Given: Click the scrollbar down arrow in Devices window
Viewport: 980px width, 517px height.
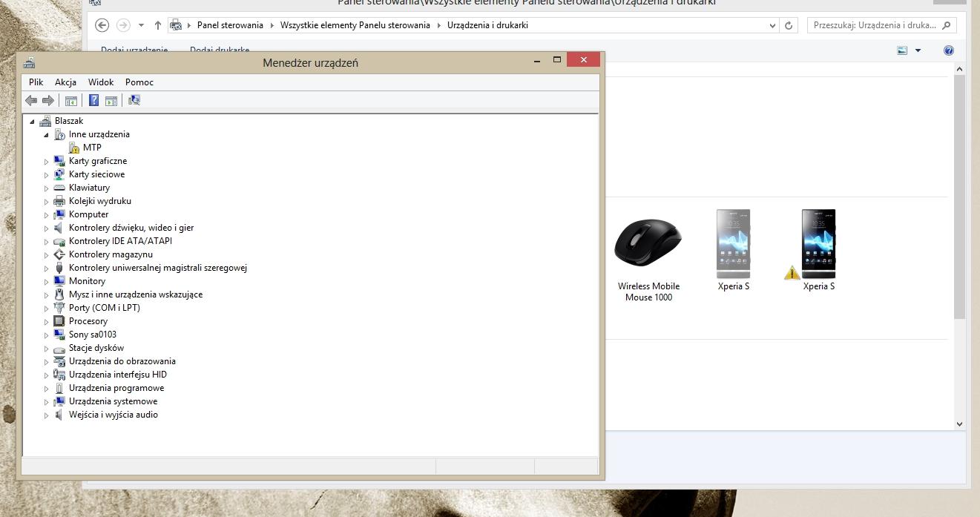Looking at the screenshot, I should [x=959, y=424].
